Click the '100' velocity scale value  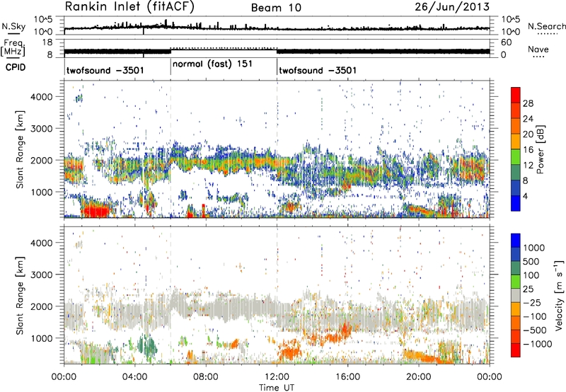pyautogui.click(x=531, y=275)
